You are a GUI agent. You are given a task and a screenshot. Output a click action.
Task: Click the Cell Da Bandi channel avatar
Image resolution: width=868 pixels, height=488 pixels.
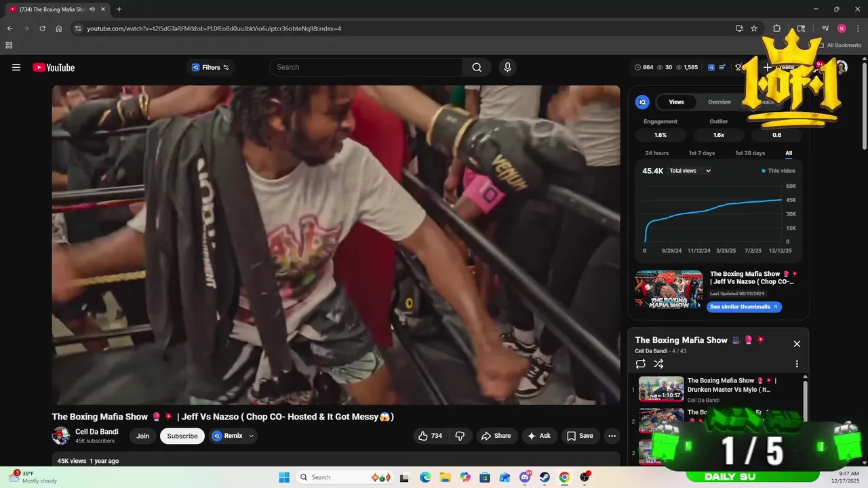click(61, 436)
